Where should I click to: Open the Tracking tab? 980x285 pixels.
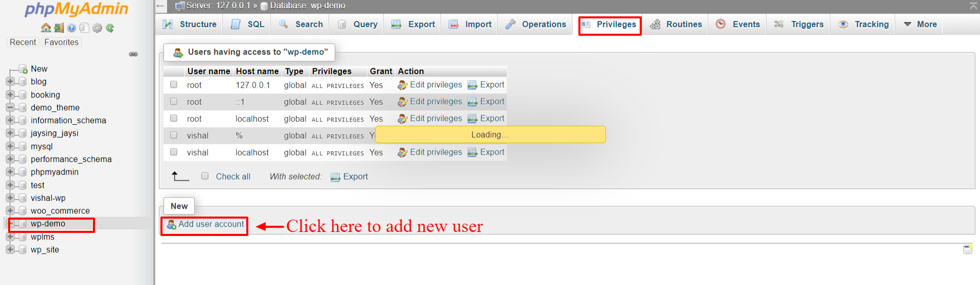(x=864, y=25)
